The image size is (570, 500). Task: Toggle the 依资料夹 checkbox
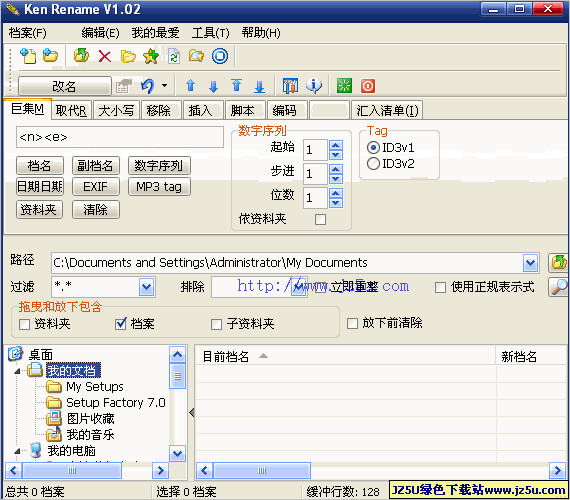320,219
